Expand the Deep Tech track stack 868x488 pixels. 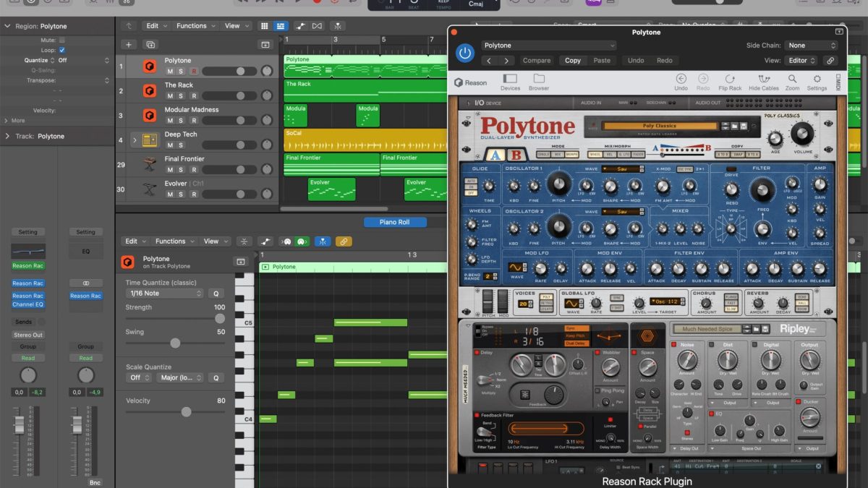pyautogui.click(x=134, y=140)
